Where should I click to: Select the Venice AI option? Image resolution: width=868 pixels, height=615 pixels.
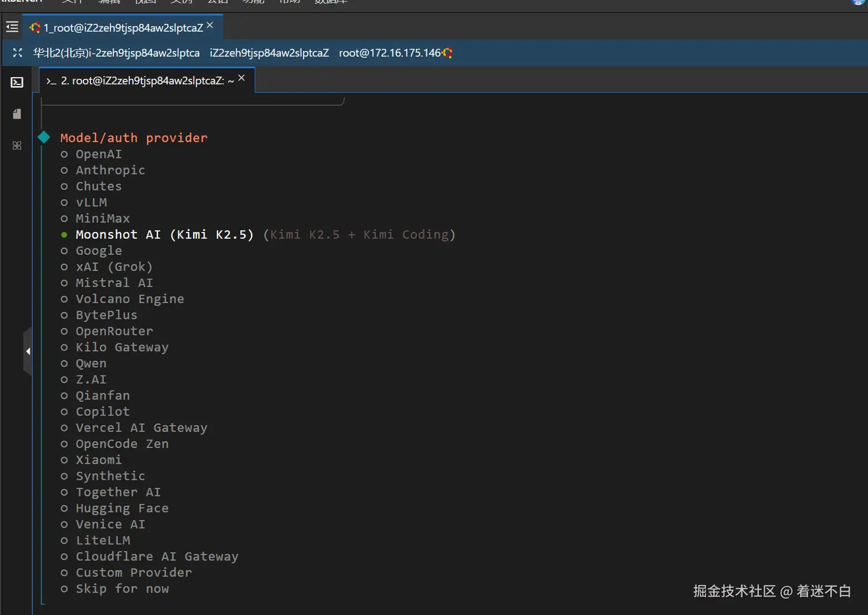[x=103, y=525]
